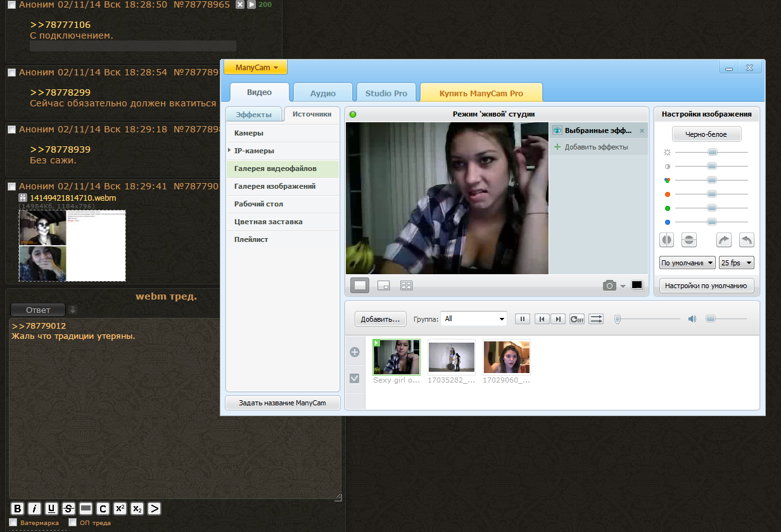Apply superscript formatting in the reply form
Viewport: 781px width, 532px height.
pyautogui.click(x=120, y=509)
